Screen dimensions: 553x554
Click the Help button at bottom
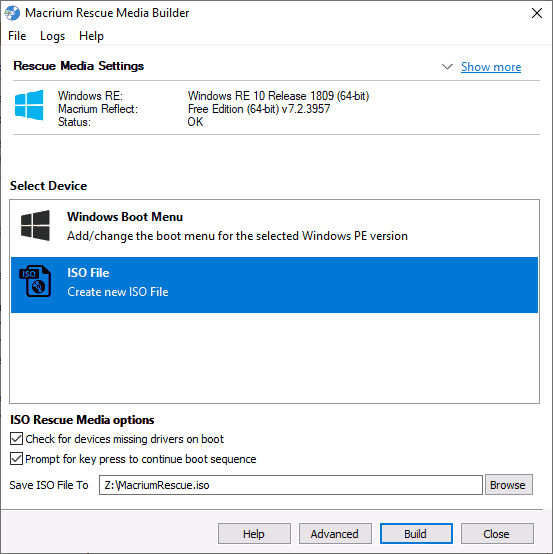tap(254, 534)
